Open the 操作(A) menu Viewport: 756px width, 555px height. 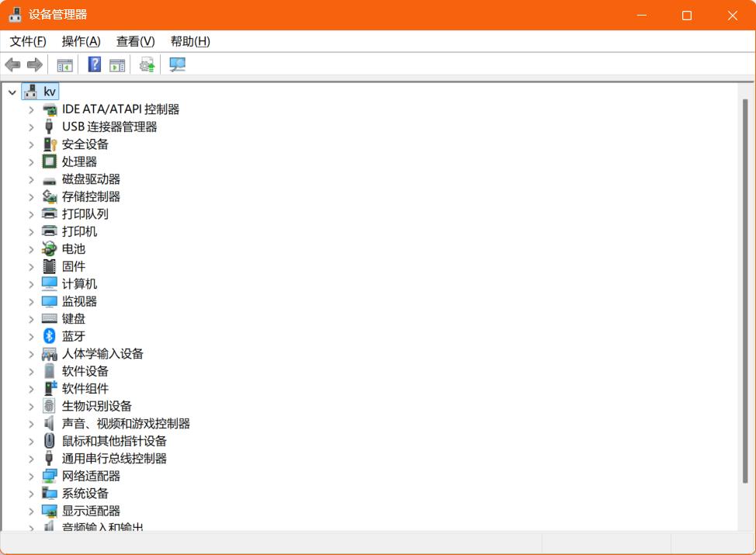(81, 41)
